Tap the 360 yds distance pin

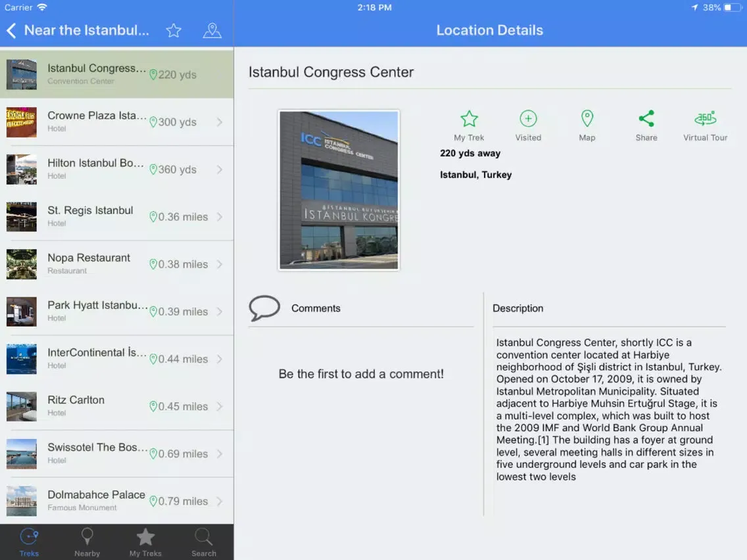153,170
